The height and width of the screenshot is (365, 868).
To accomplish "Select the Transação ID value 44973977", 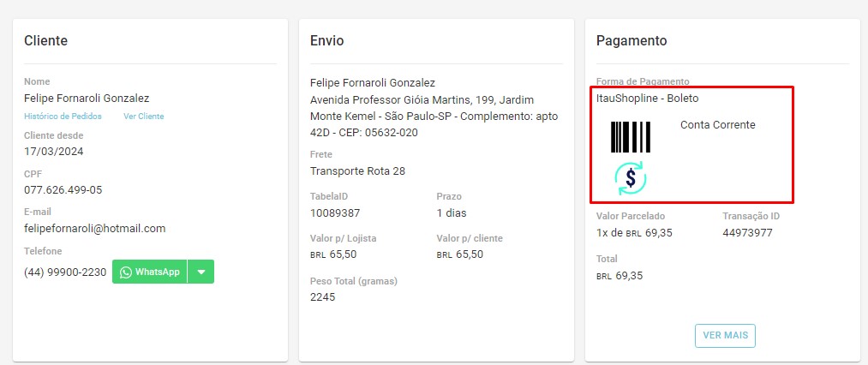I will (747, 233).
